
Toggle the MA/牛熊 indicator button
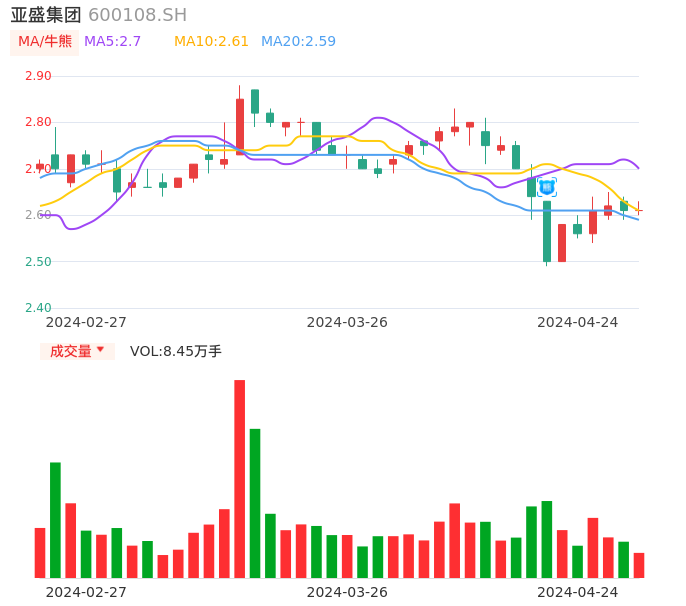[x=44, y=42]
